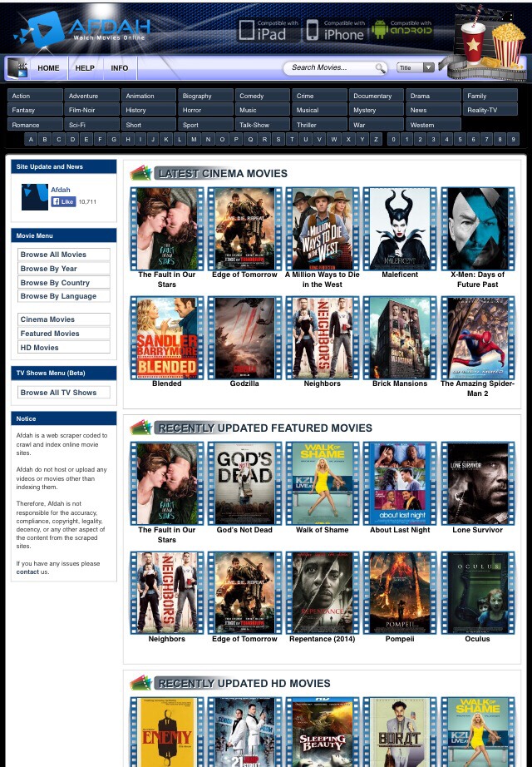The height and width of the screenshot is (767, 532).
Task: Open the Lone Survivor poster
Action: 478,484
